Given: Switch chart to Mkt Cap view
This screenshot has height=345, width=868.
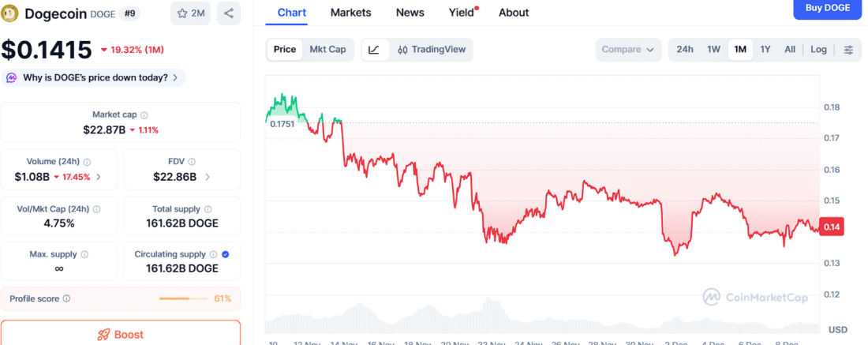Looking at the screenshot, I should (327, 49).
